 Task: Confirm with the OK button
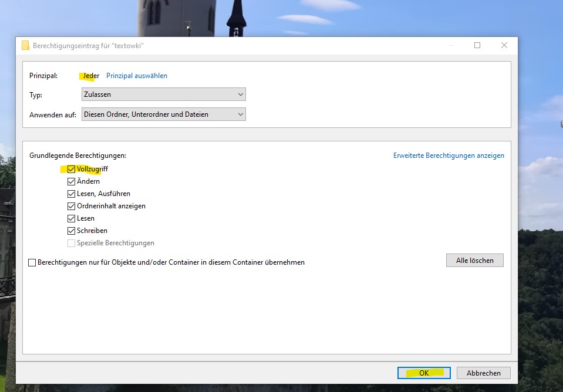point(424,373)
